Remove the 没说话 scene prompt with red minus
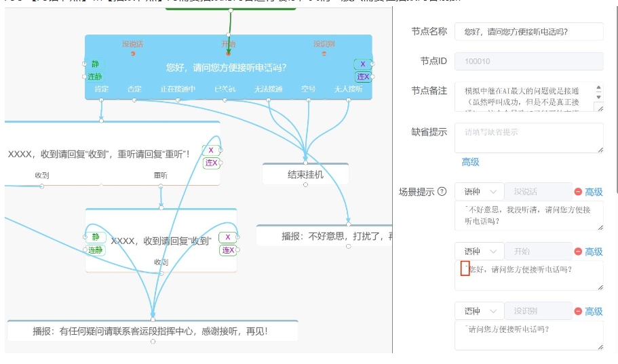 (578, 192)
